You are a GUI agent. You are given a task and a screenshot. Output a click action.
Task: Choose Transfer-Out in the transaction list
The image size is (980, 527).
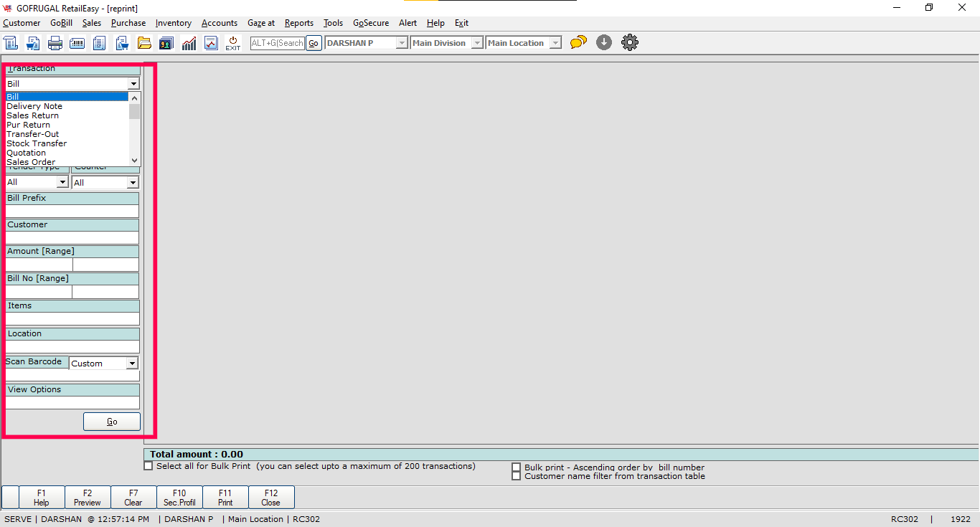coord(67,134)
